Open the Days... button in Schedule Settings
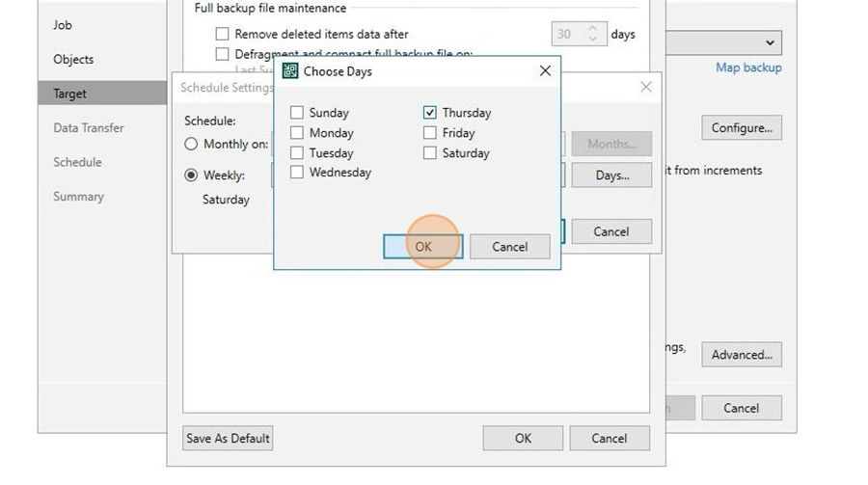Screen dimensions: 868x485 [x=611, y=175]
